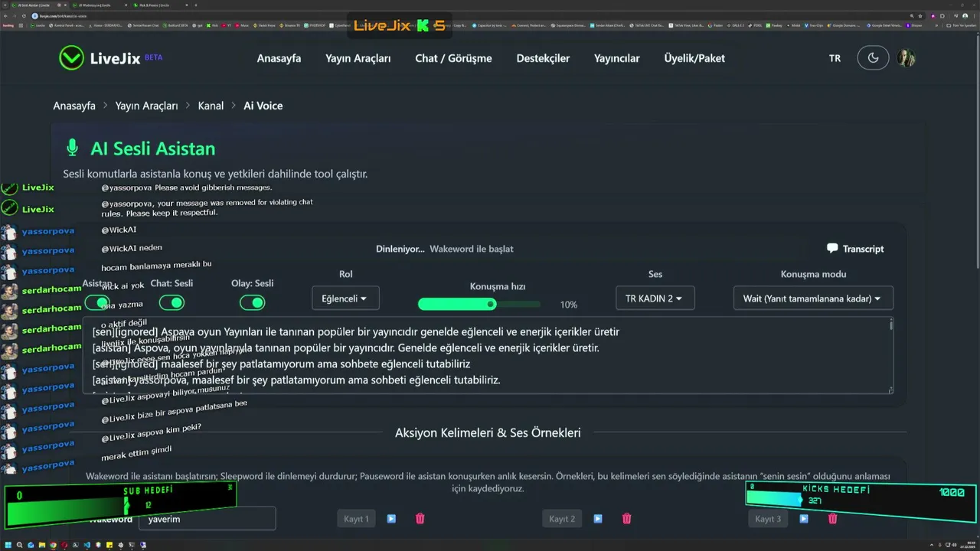The image size is (980, 551).
Task: Toggle the Chat: Sesli switch
Action: click(x=171, y=302)
